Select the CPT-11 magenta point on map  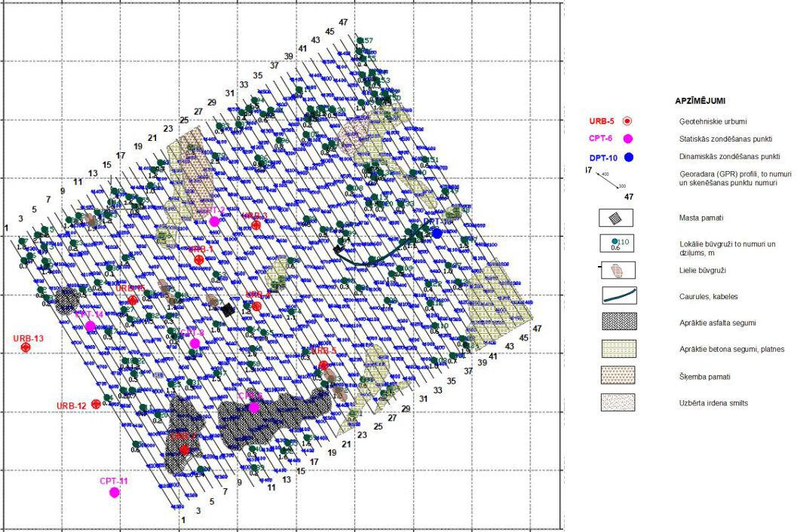pyautogui.click(x=115, y=492)
